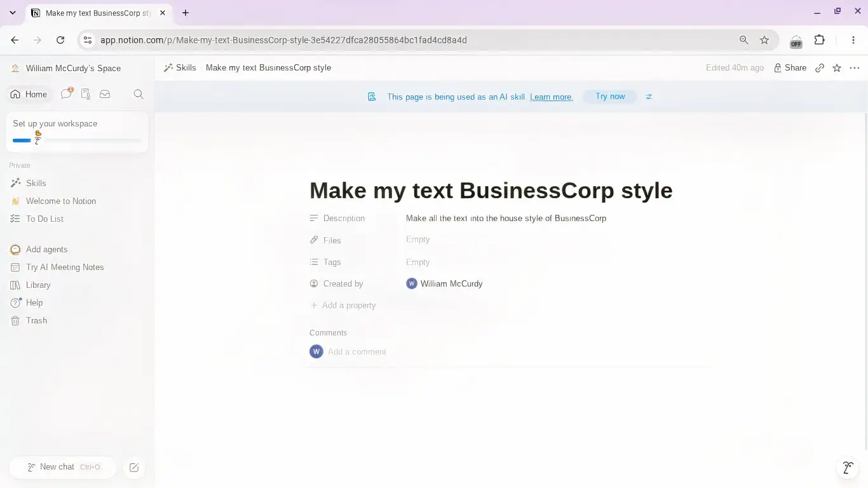
Task: Click the OFF extension icon
Action: coord(796,41)
